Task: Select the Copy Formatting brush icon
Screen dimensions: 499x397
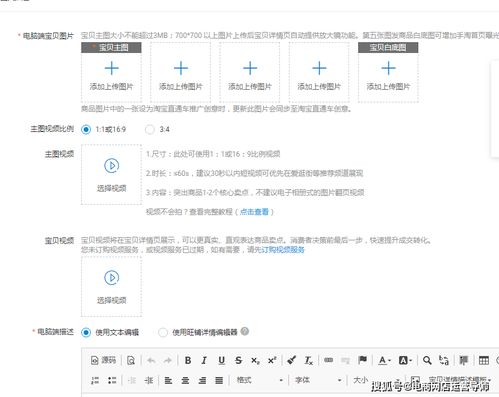Action: coord(292,360)
